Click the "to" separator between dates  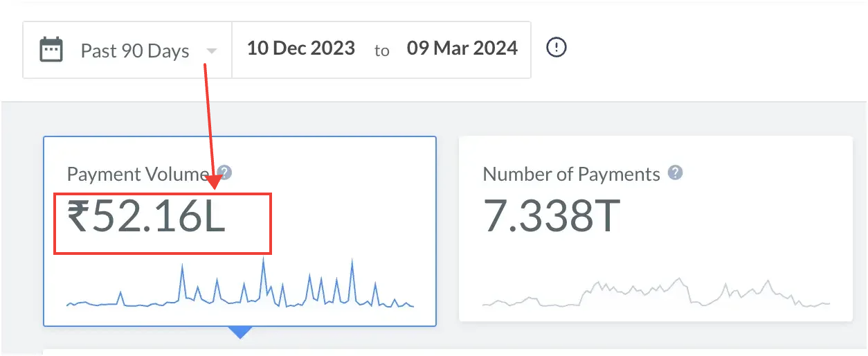click(381, 51)
